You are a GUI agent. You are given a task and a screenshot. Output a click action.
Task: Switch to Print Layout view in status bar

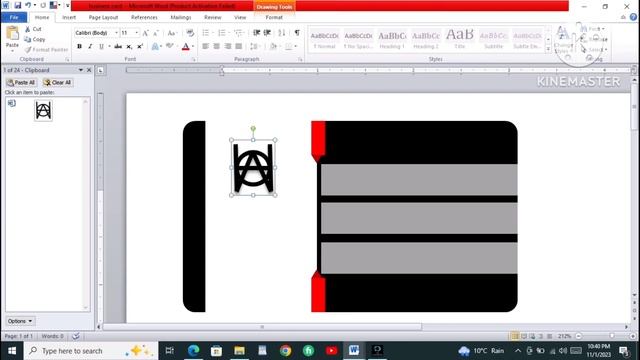(x=515, y=336)
